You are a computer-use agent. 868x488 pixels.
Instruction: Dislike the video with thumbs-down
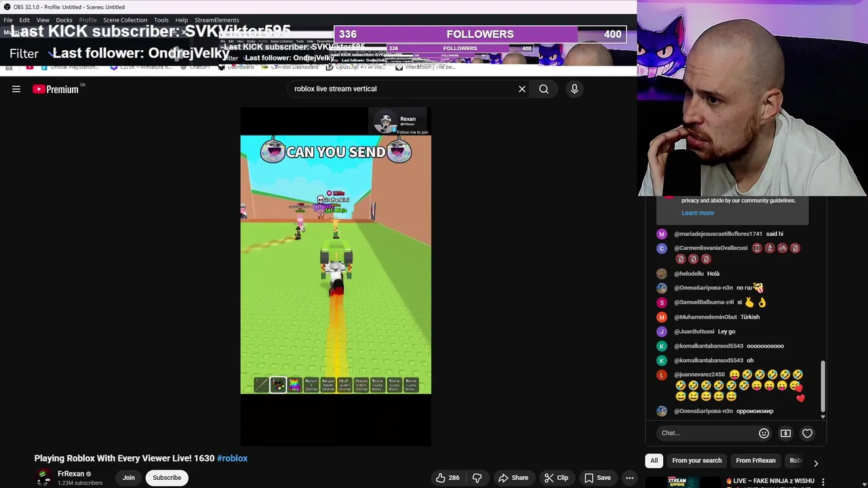[x=477, y=478]
